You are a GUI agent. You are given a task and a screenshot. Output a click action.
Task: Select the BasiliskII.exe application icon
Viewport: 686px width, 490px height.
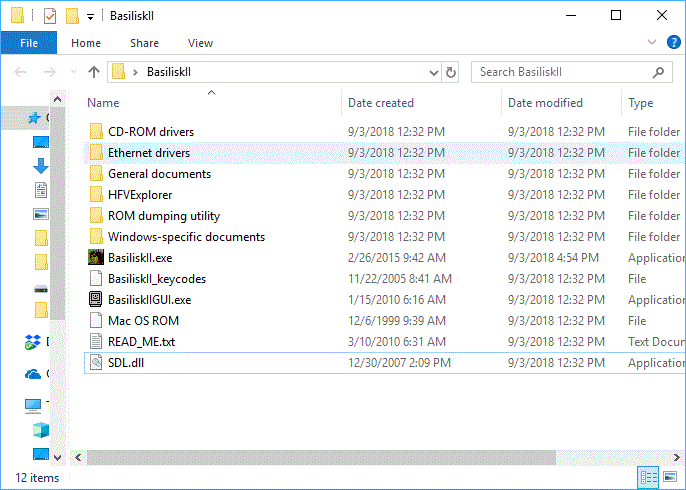[96, 257]
